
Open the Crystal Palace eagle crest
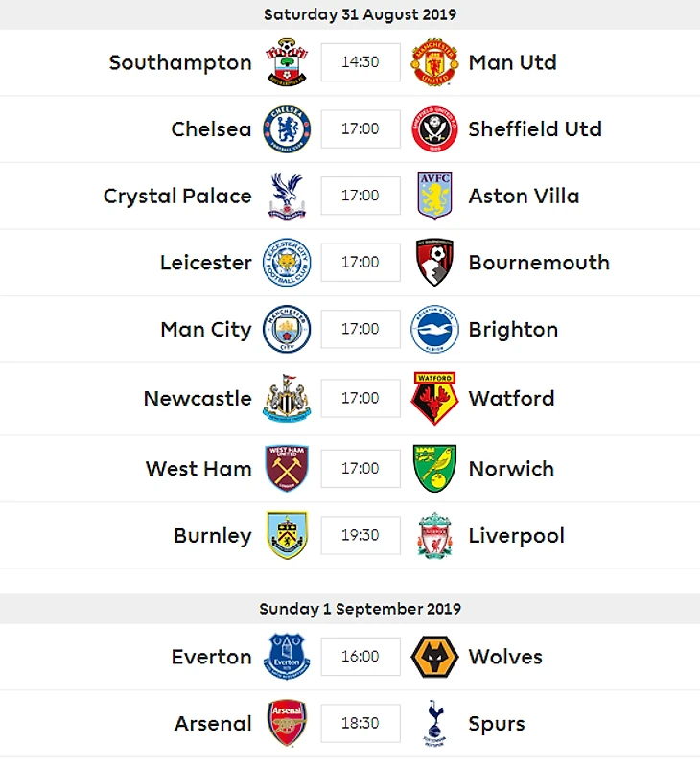286,196
